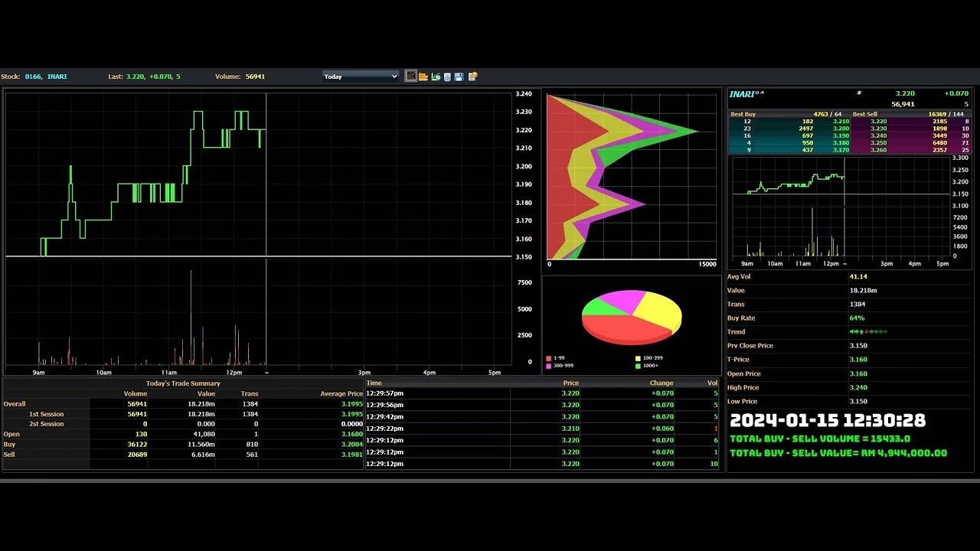Select best buy price 3.190

click(841, 135)
